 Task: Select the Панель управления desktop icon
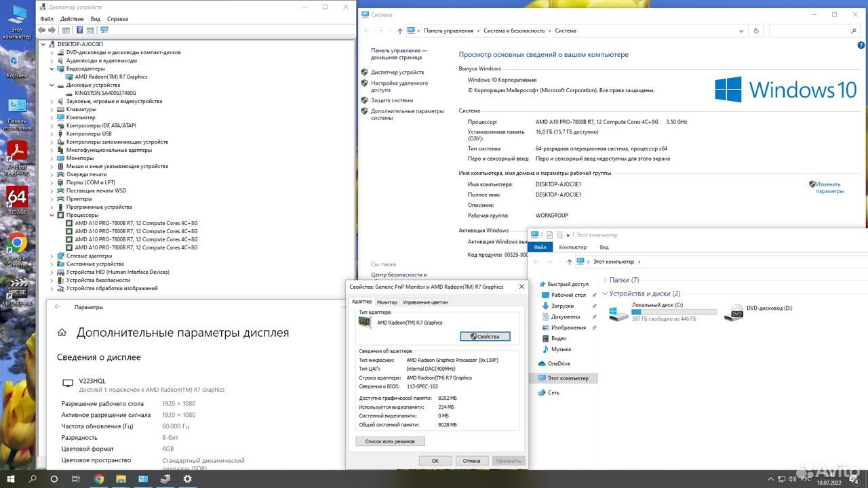pyautogui.click(x=17, y=113)
